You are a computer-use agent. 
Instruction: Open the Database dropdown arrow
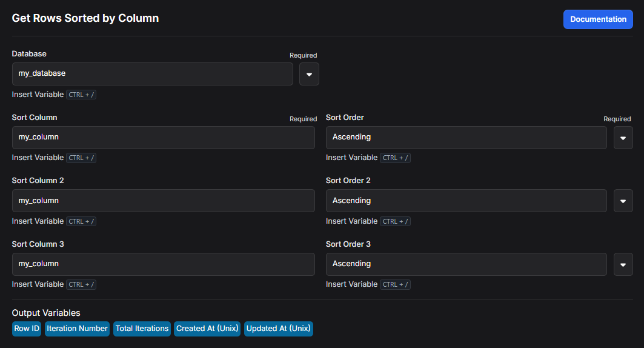(309, 74)
